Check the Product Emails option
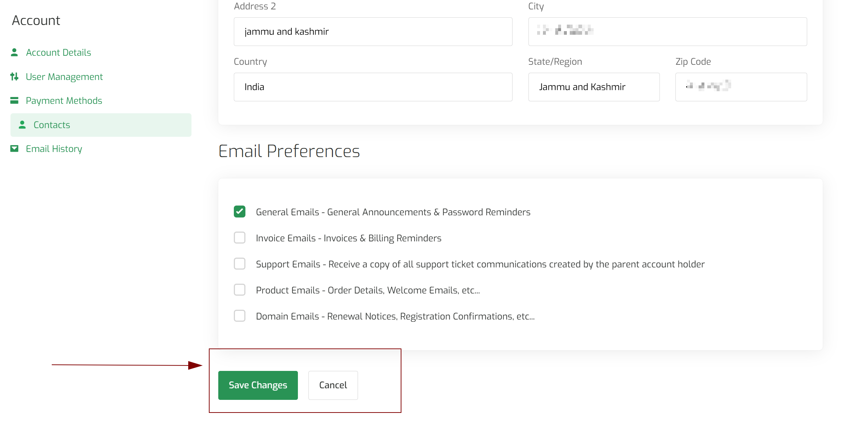This screenshot has height=427, width=868. [x=240, y=290]
